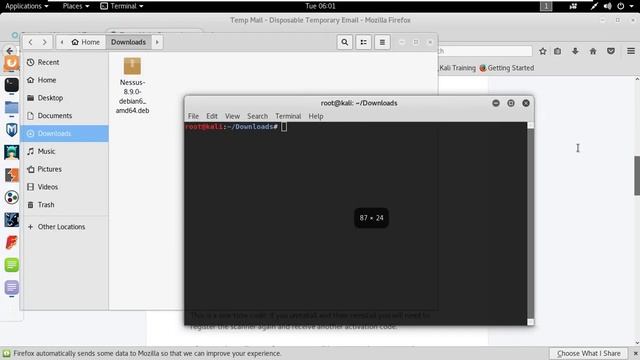This screenshot has height=360, width=640.
Task: Click the terminal vertical scrollbar
Action: [531, 223]
